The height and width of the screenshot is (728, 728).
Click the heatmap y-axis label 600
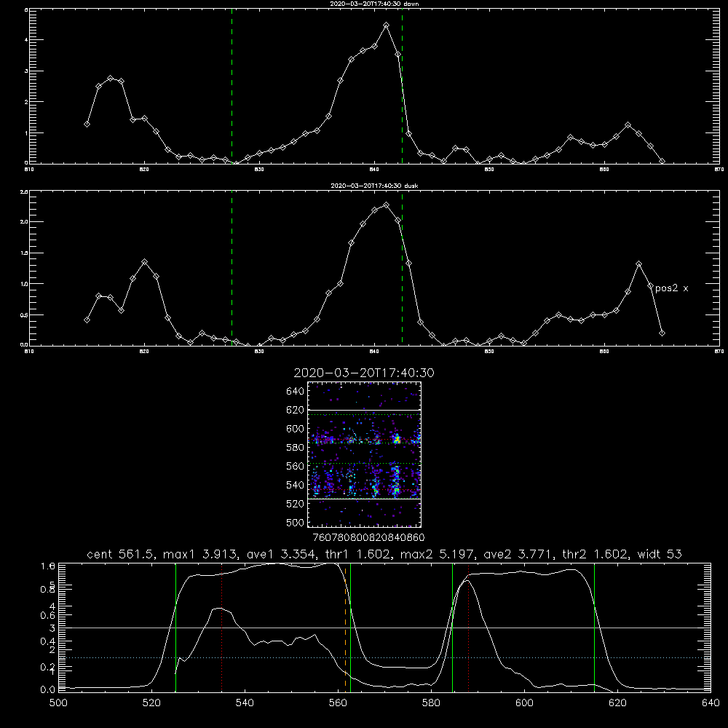pyautogui.click(x=296, y=429)
